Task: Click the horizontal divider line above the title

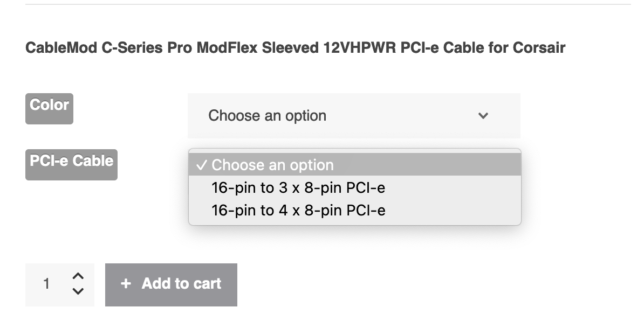Action: [328, 4]
